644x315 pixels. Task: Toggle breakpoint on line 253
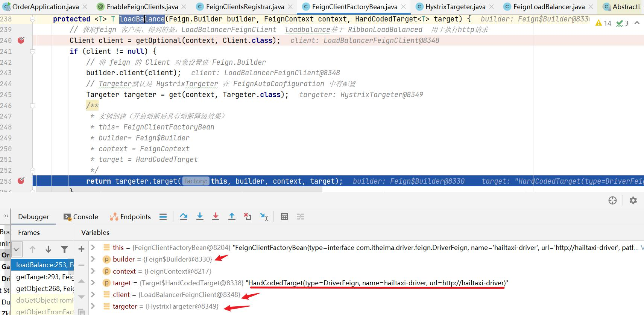pos(21,181)
